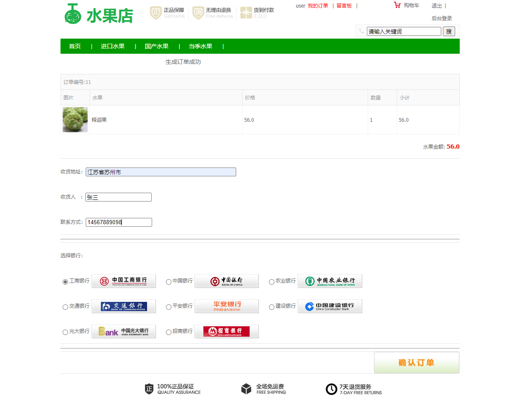Click the 中国建设银行 logo image
532x398 pixels.
pyautogui.click(x=330, y=306)
